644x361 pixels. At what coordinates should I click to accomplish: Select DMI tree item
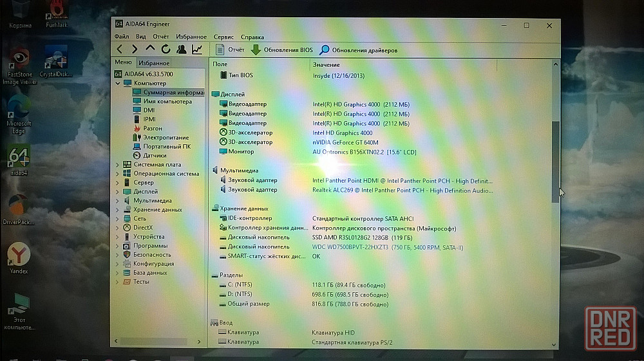pyautogui.click(x=144, y=110)
